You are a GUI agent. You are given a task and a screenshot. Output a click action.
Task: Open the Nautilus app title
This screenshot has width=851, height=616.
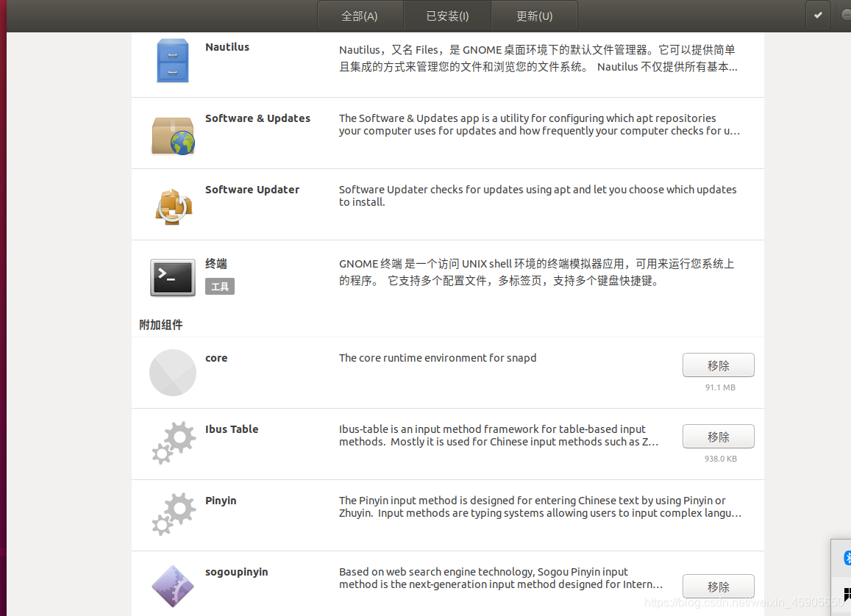[x=227, y=47]
